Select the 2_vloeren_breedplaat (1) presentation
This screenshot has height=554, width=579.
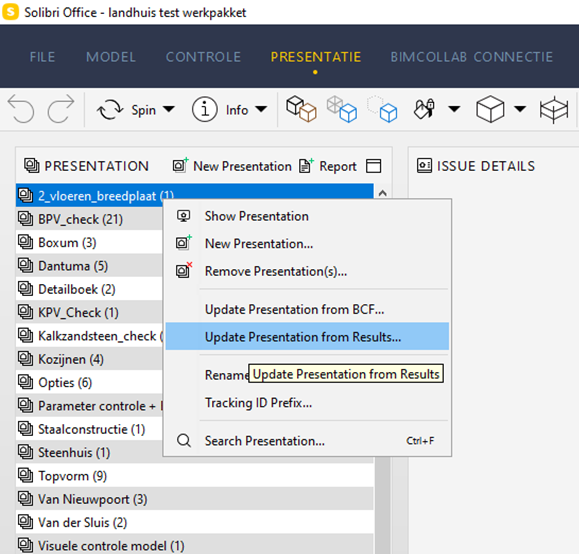(x=195, y=195)
